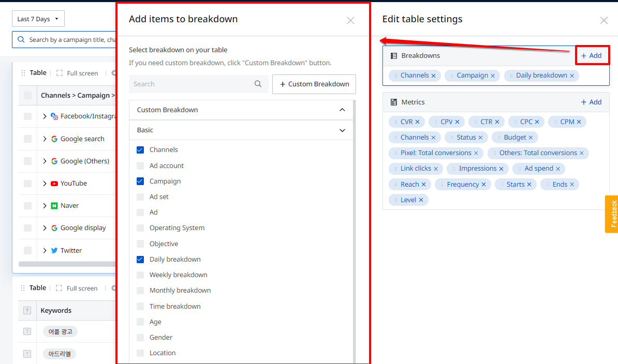Remove the Level metric chip
This screenshot has width=618, height=364.
(x=421, y=200)
